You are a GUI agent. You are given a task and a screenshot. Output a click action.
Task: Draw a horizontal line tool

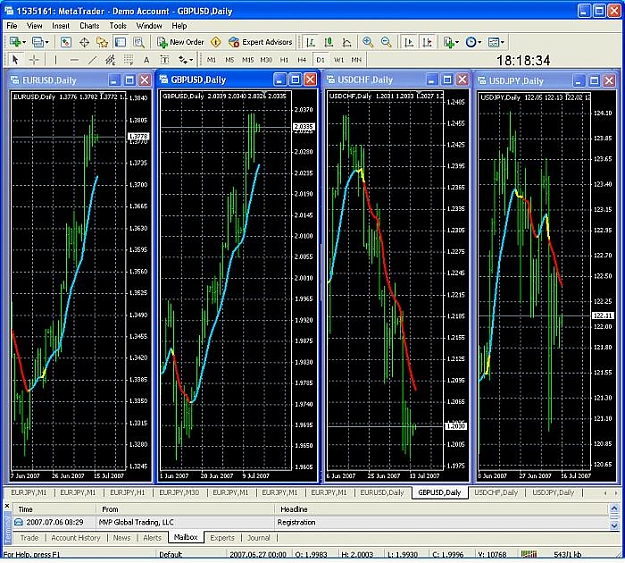pyautogui.click(x=74, y=60)
